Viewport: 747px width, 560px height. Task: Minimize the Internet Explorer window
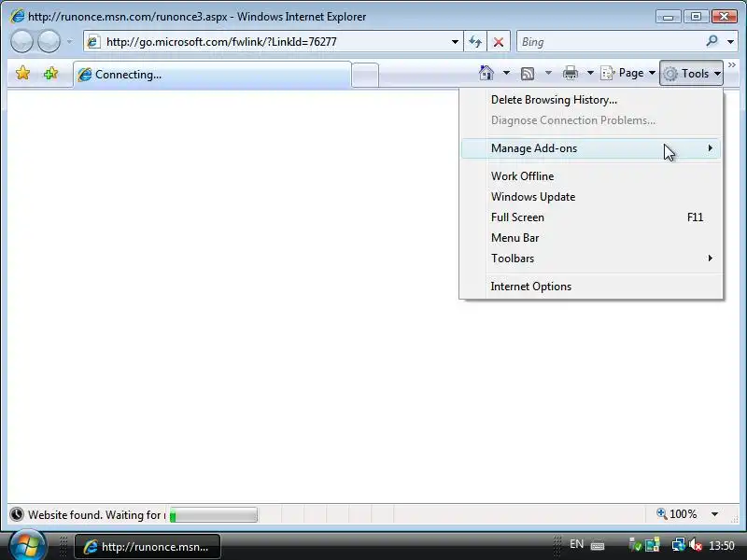point(669,17)
